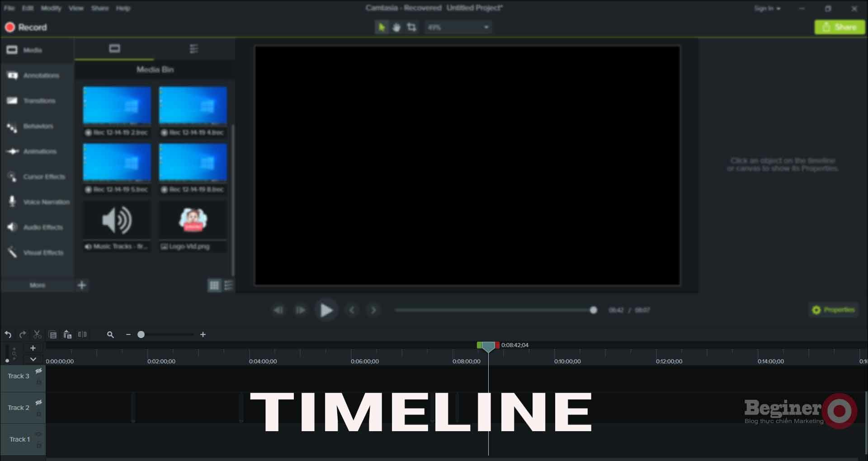Screen dimensions: 868x461
Task: Open the Modify menu
Action: click(51, 8)
